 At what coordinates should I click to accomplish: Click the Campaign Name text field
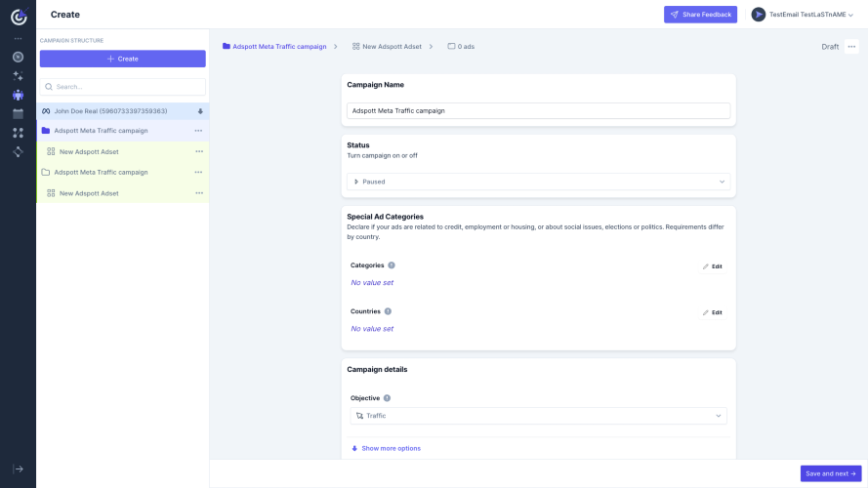(538, 110)
